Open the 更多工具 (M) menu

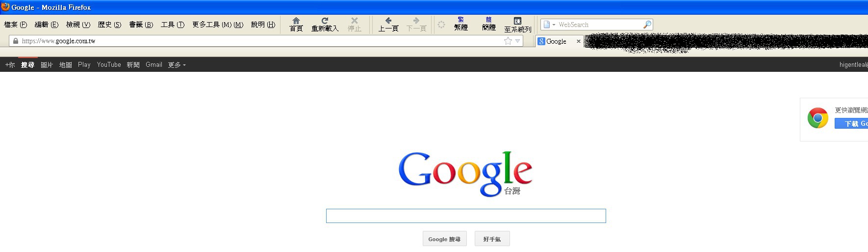click(218, 25)
